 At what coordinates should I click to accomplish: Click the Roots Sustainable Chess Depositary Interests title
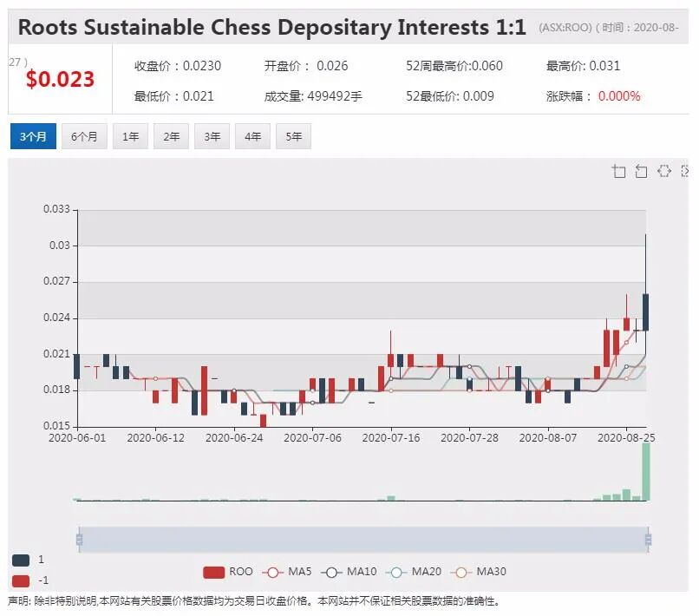271,27
